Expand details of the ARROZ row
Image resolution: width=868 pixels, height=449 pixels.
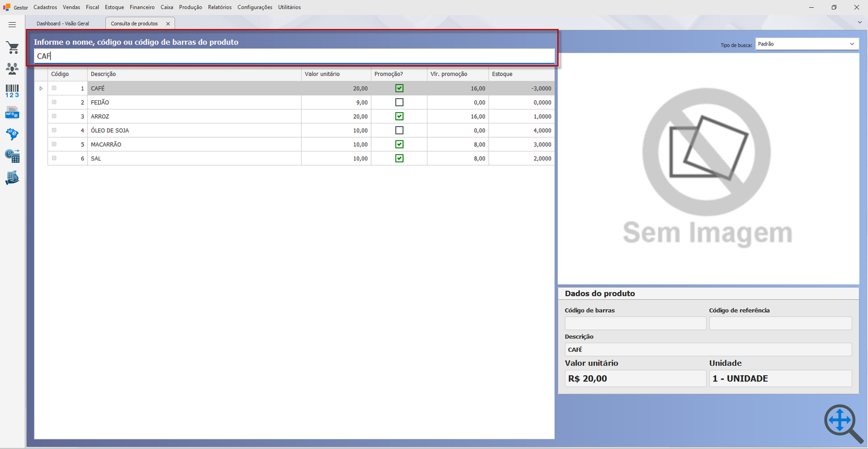click(x=54, y=116)
